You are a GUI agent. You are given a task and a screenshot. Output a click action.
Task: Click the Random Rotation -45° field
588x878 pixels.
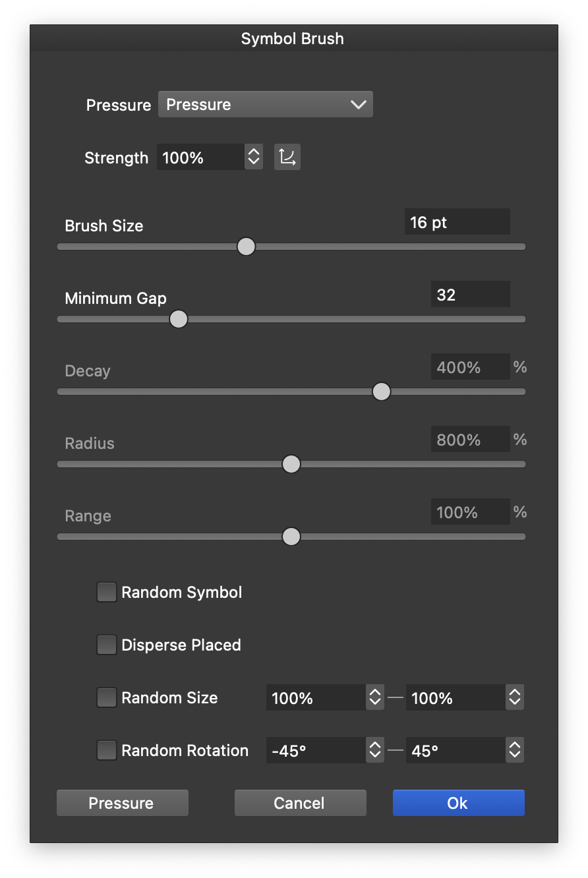click(316, 750)
